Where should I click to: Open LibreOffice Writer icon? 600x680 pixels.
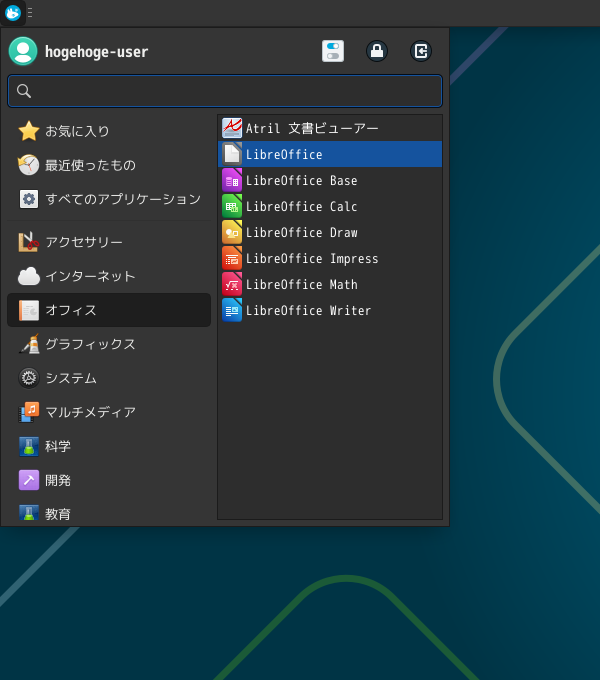[232, 310]
